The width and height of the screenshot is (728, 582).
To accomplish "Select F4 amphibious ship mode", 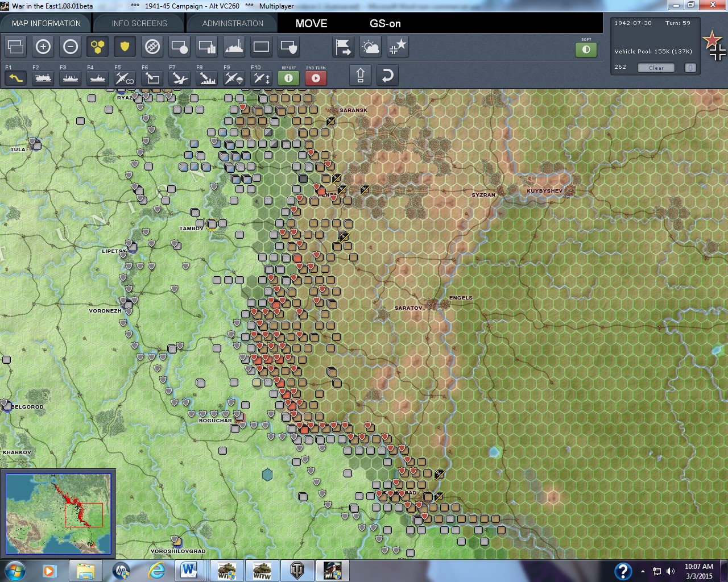I will click(98, 77).
